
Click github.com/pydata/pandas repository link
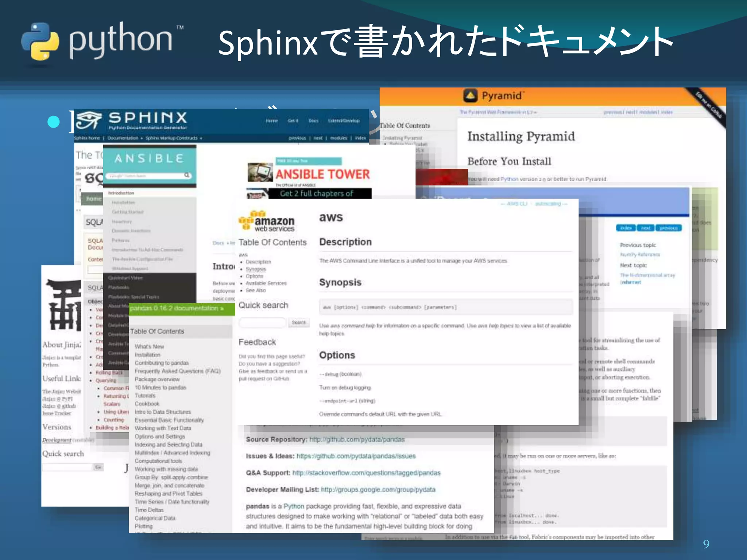[357, 440]
